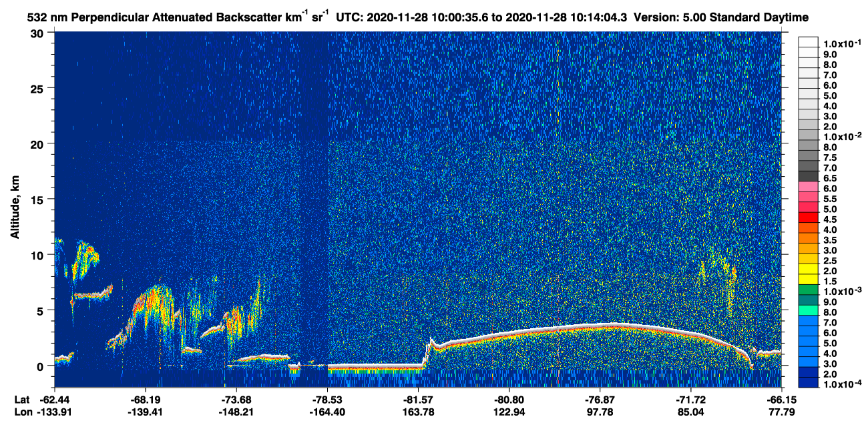The image size is (868, 445).
Task: Click longitude value -139.41
Action: pos(145,412)
